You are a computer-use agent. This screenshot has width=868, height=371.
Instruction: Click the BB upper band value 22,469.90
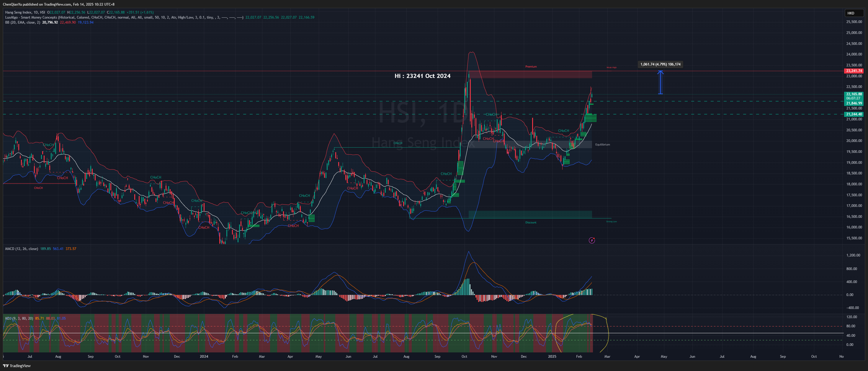tap(68, 22)
